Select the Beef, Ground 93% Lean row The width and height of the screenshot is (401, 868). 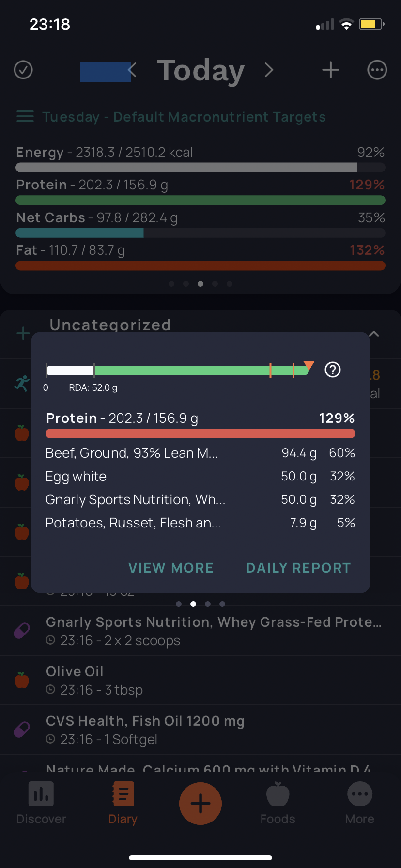pos(200,453)
